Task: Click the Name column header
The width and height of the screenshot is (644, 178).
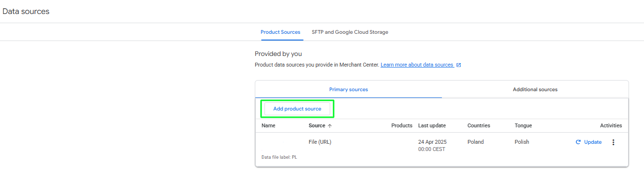Action: tap(268, 125)
